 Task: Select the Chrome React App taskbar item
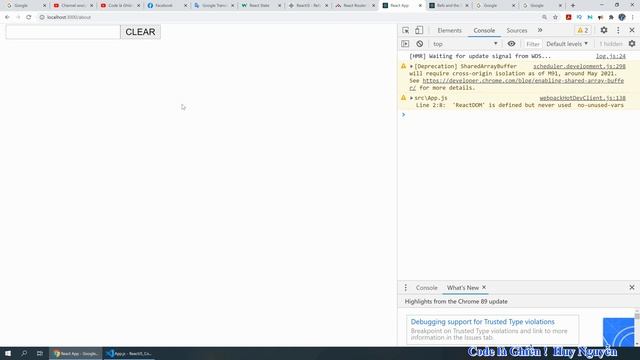(x=76, y=353)
